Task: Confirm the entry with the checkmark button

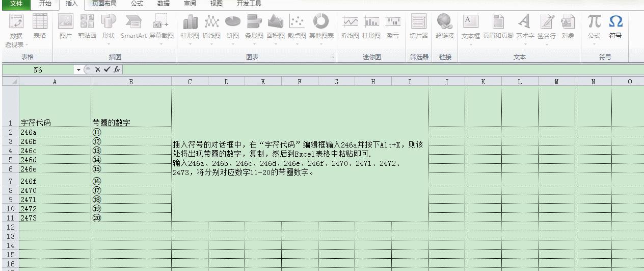Action: pos(106,69)
